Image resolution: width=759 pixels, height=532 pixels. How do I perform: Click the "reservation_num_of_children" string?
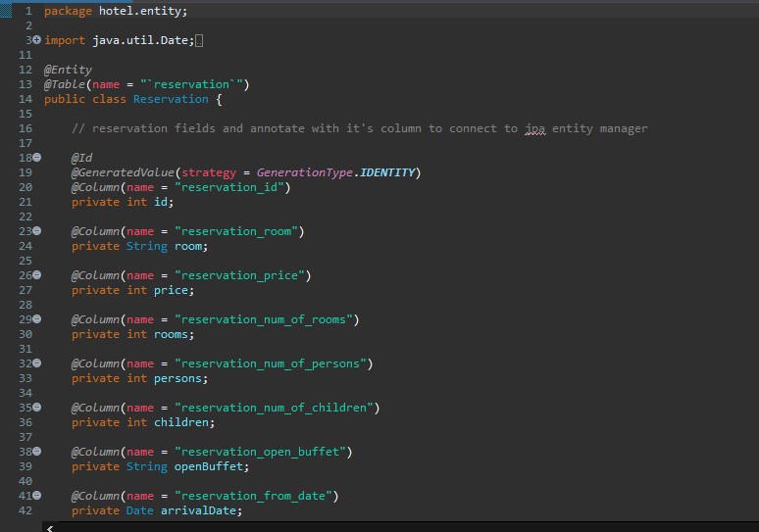click(x=274, y=408)
